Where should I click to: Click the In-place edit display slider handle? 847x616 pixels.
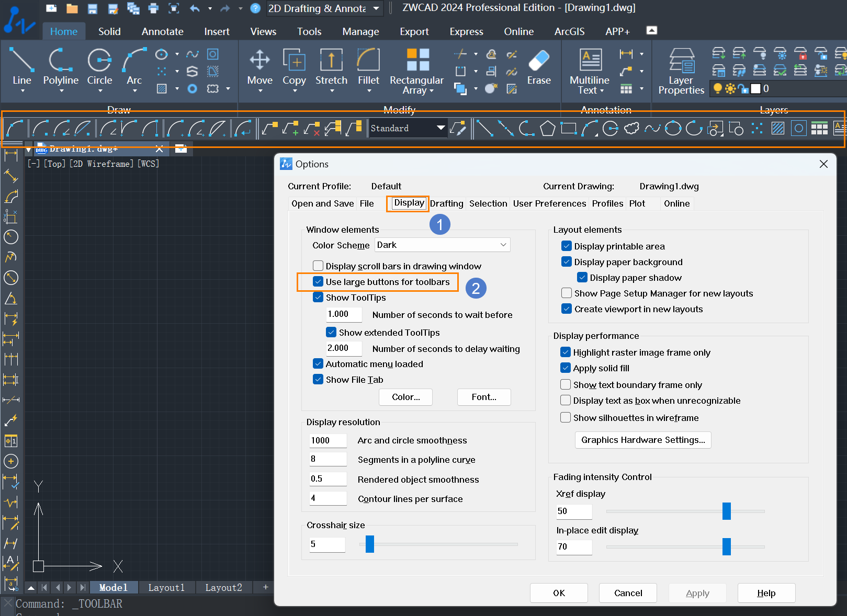tap(727, 546)
